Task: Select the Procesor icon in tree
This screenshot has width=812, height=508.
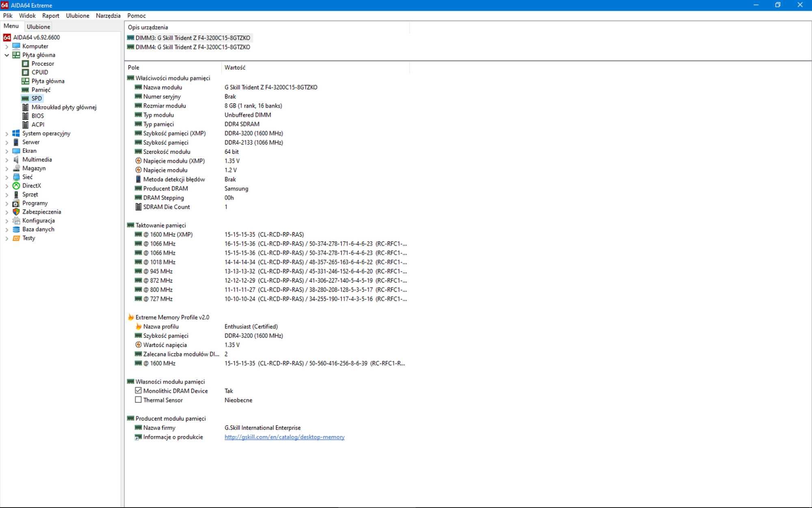Action: [x=25, y=63]
